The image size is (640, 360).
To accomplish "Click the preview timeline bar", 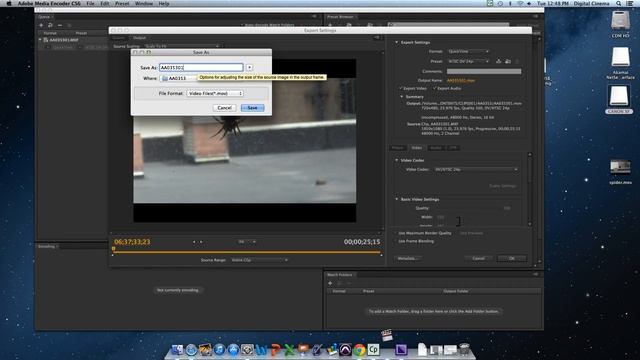I will coord(247,253).
